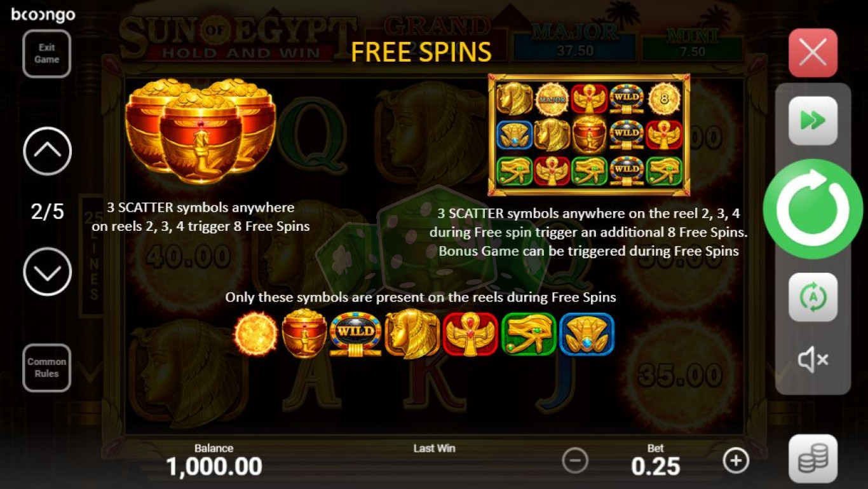Click the green spin button

tap(813, 209)
